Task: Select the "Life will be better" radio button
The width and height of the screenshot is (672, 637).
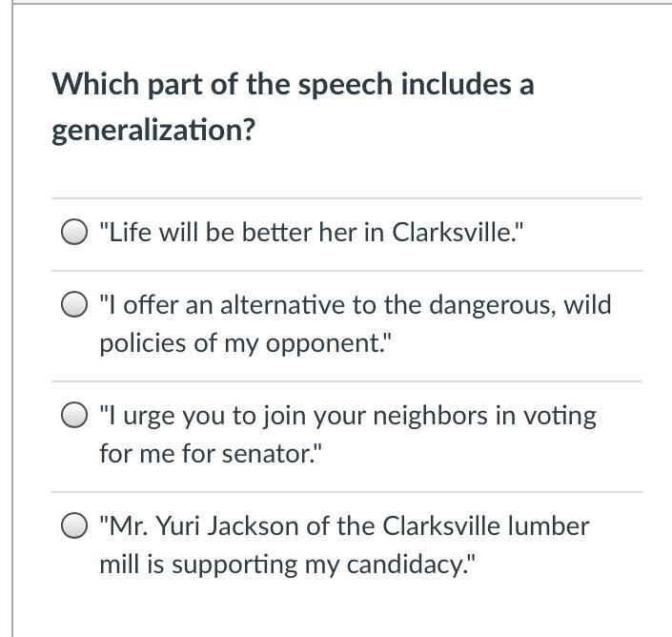Action: coord(74,232)
